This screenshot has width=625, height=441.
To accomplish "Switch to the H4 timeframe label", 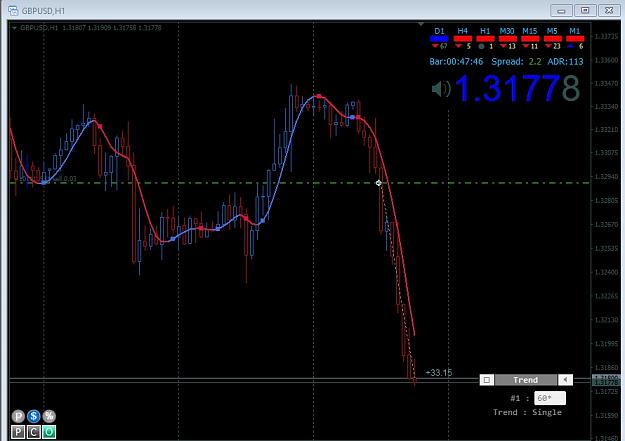I will (462, 31).
